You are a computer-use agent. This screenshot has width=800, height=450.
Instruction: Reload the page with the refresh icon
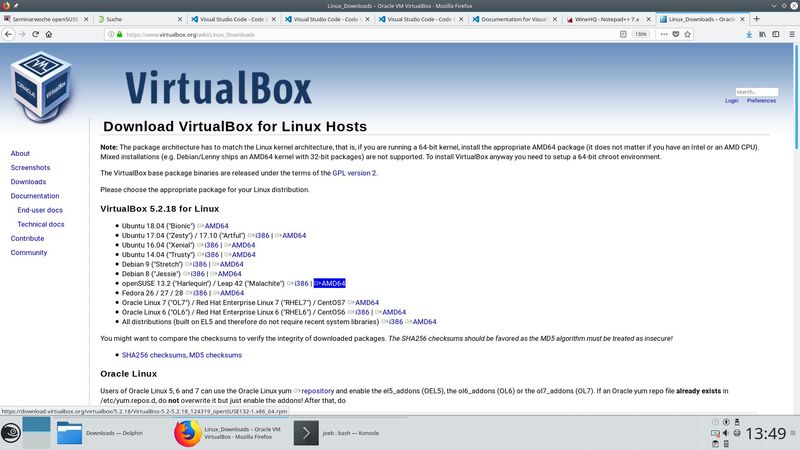point(35,34)
